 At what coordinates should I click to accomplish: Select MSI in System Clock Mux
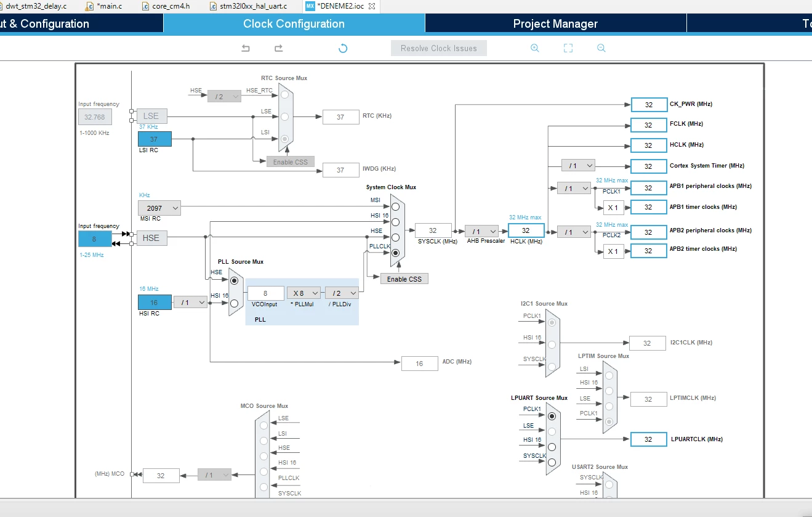click(x=395, y=206)
